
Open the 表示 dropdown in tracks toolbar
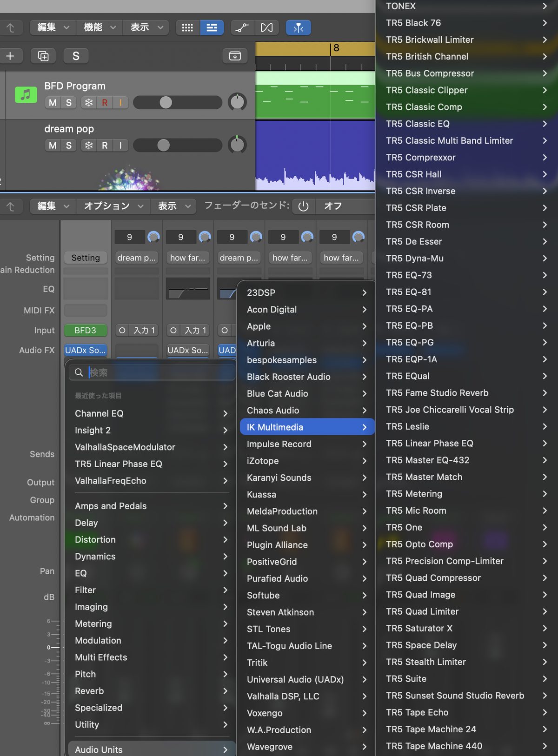(146, 28)
